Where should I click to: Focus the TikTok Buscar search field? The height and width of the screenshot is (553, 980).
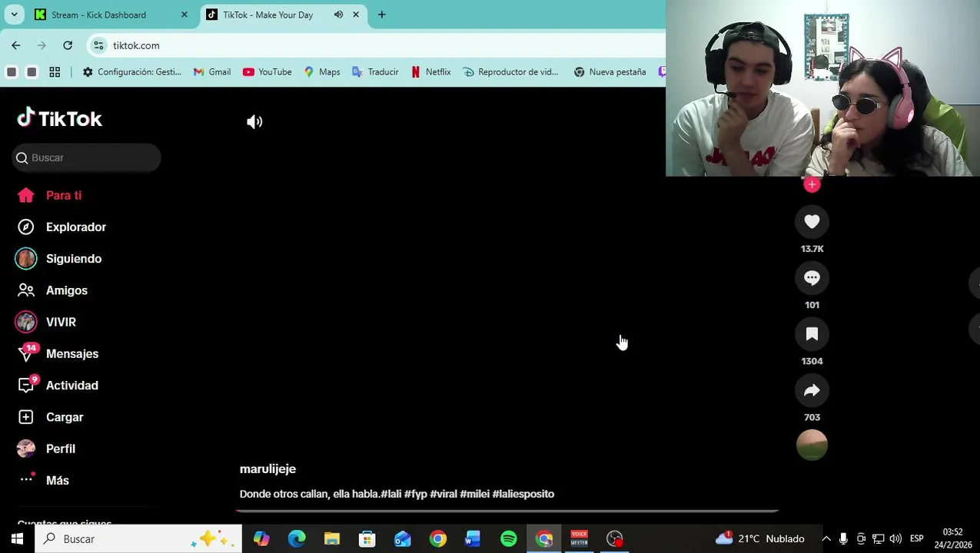click(87, 157)
